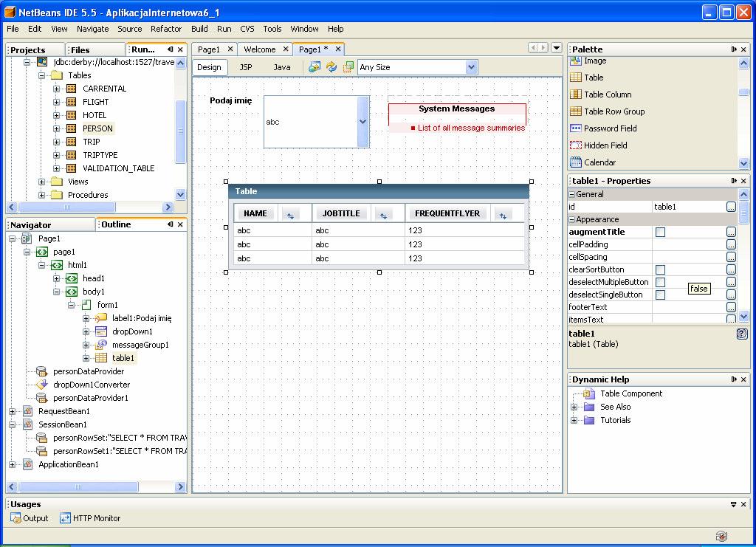Open the Any Size dropdown
This screenshot has width=756, height=547.
pyautogui.click(x=472, y=67)
